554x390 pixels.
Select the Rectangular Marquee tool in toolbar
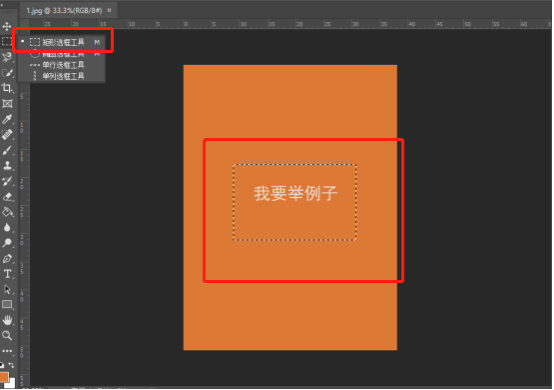pyautogui.click(x=7, y=41)
